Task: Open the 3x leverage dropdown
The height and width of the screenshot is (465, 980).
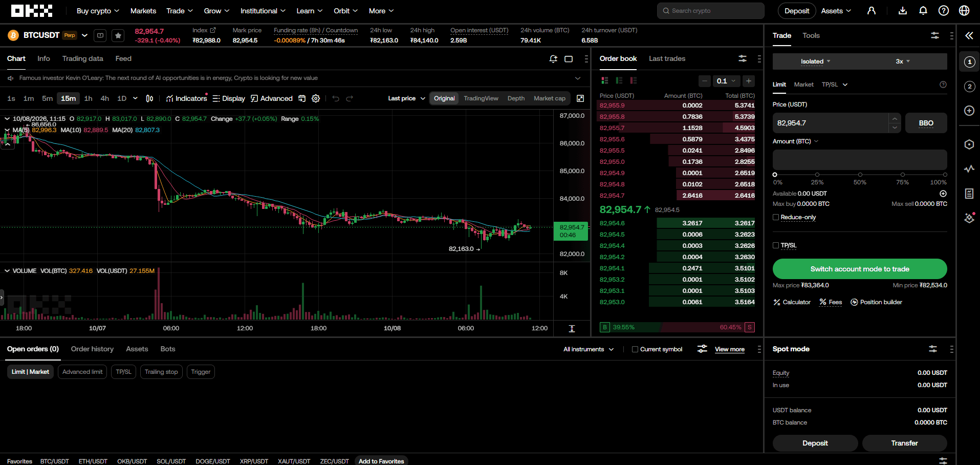Action: click(x=903, y=61)
